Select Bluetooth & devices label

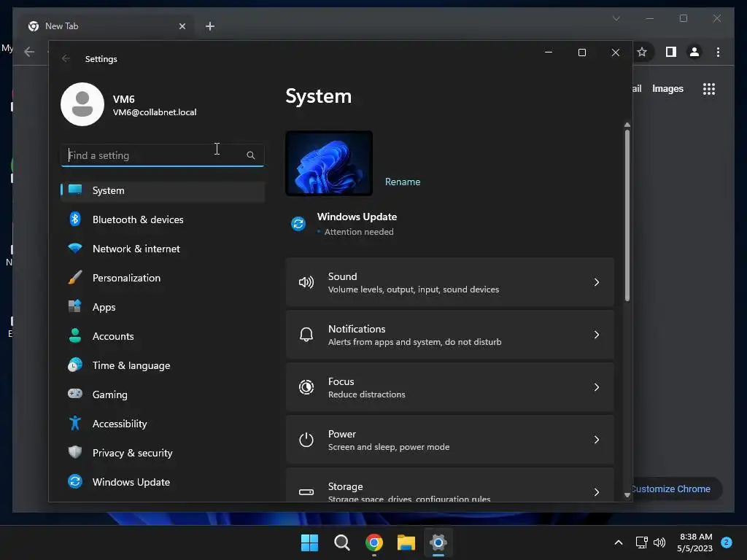click(x=138, y=219)
